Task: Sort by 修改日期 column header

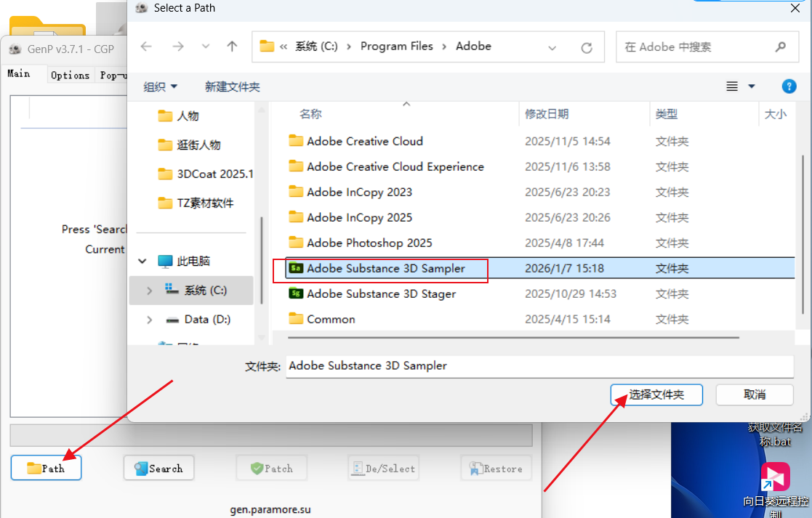Action: tap(547, 114)
